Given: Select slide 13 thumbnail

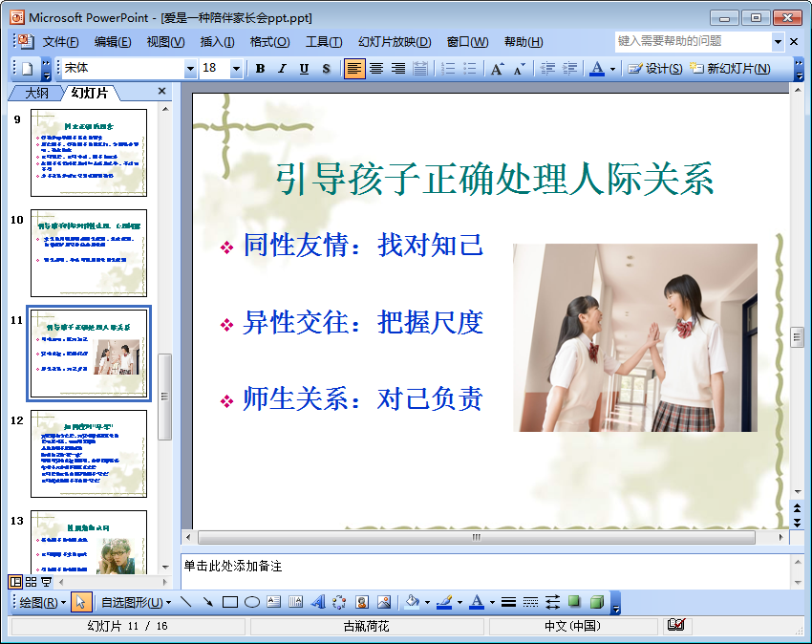Looking at the screenshot, I should [89, 542].
